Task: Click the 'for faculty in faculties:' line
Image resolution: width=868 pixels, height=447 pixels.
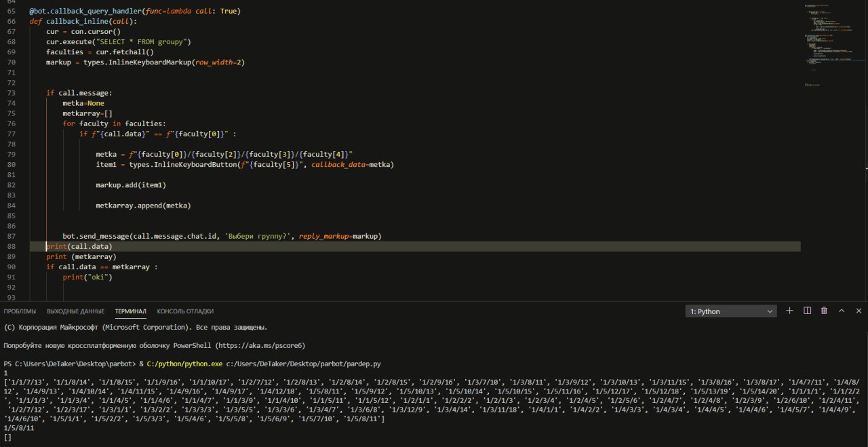Action: [x=114, y=123]
